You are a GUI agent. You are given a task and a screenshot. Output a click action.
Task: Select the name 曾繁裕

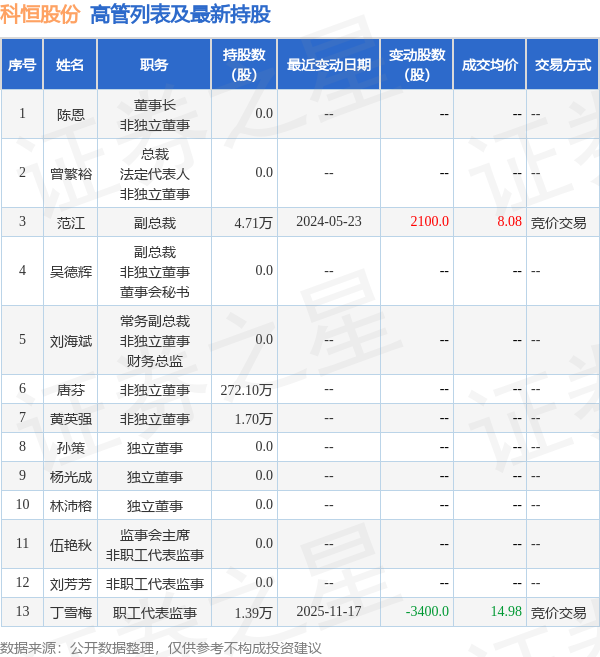click(x=71, y=173)
